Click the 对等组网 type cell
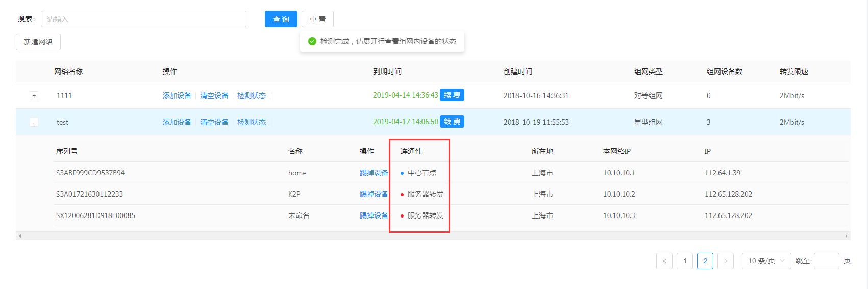Image resolution: width=868 pixels, height=289 pixels. [x=649, y=95]
